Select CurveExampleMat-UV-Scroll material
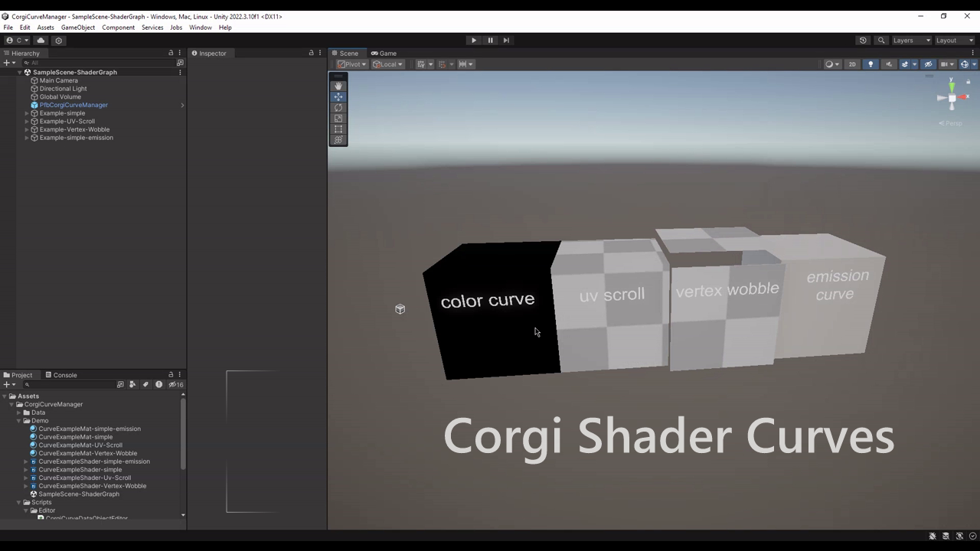Image resolution: width=980 pixels, height=551 pixels. pos(80,445)
